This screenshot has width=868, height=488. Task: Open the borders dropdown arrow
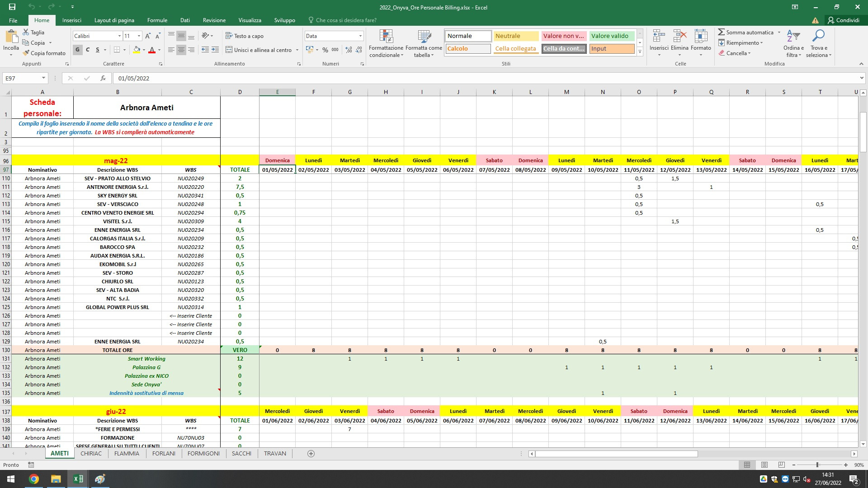click(x=125, y=50)
